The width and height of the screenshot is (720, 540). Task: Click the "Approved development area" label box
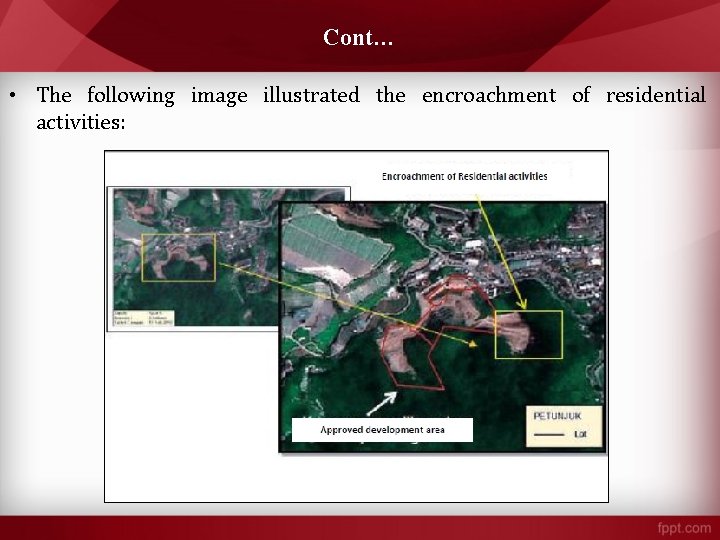(x=382, y=430)
